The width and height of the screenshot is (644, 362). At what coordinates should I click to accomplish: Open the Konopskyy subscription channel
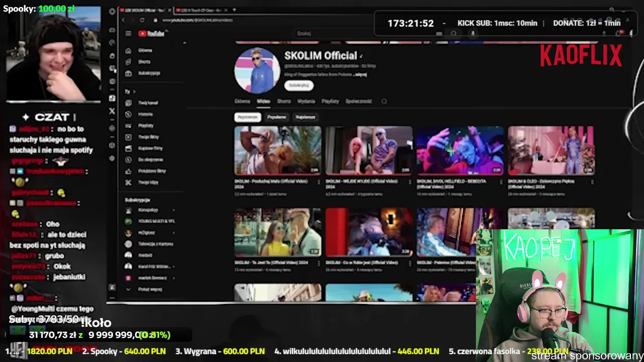[x=148, y=210]
